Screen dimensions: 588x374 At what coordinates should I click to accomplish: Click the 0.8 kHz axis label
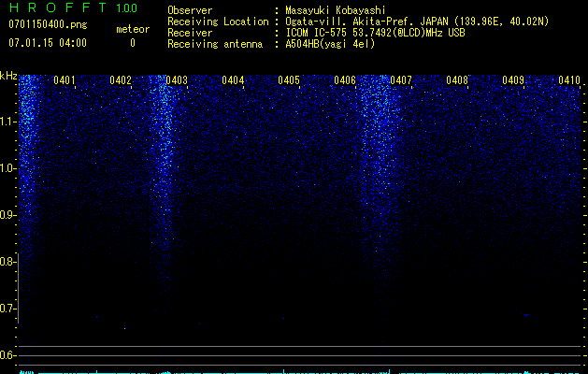[x=7, y=262]
